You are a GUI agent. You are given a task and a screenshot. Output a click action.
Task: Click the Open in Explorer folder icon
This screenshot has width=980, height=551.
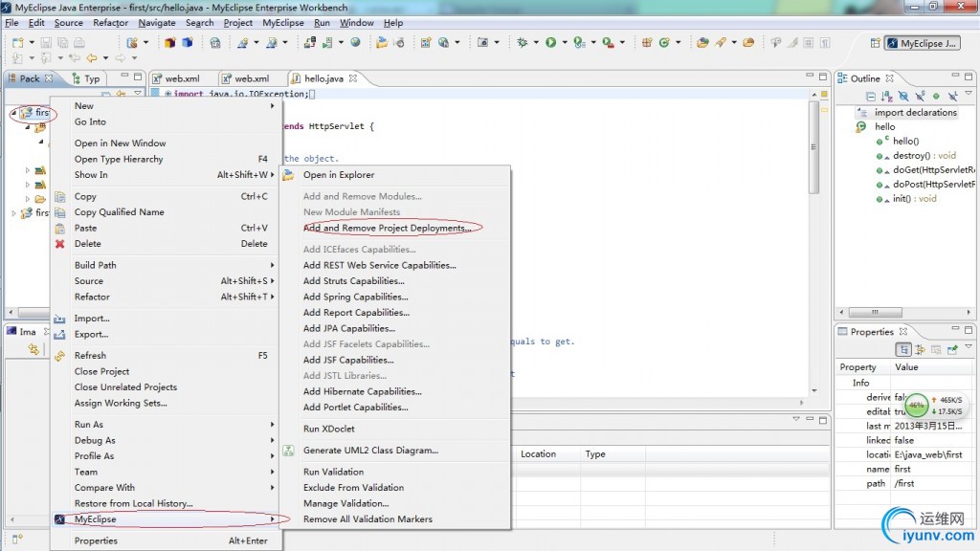(288, 175)
